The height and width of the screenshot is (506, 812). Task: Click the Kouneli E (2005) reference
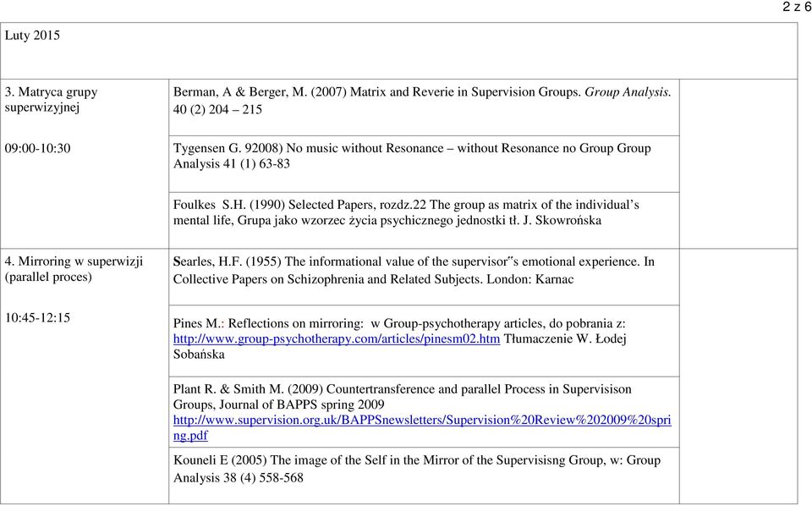pos(417,460)
